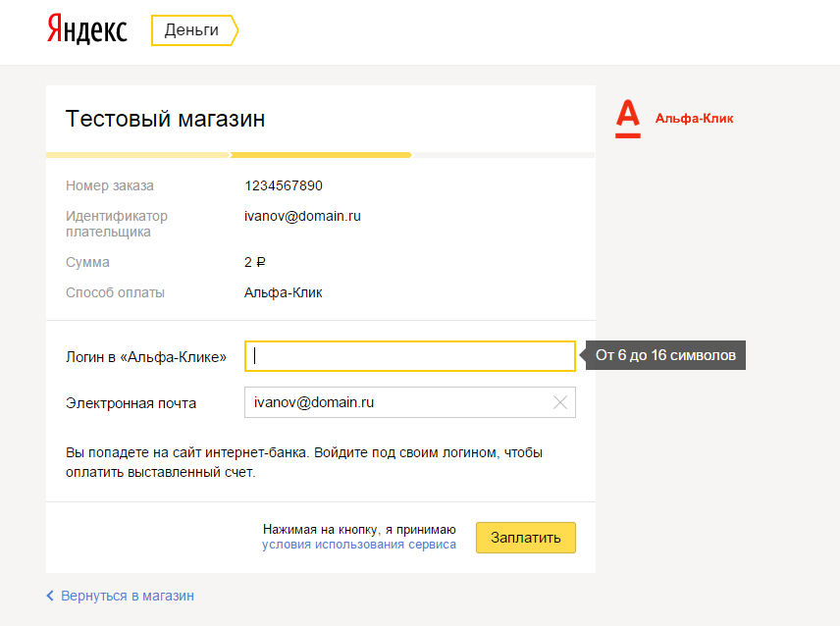Focus the Логин в «Альфа-Клике» input field
The image size is (840, 626).
pyautogui.click(x=410, y=356)
